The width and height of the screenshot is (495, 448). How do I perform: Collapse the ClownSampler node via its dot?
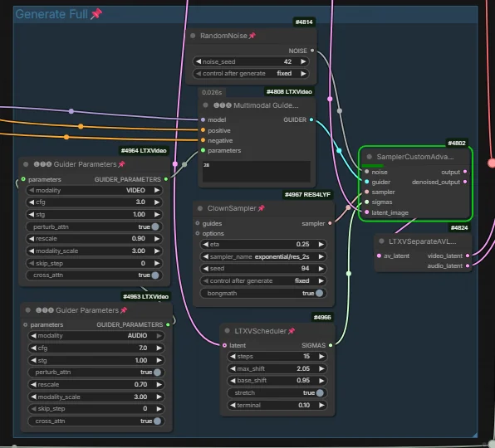pyautogui.click(x=200, y=208)
